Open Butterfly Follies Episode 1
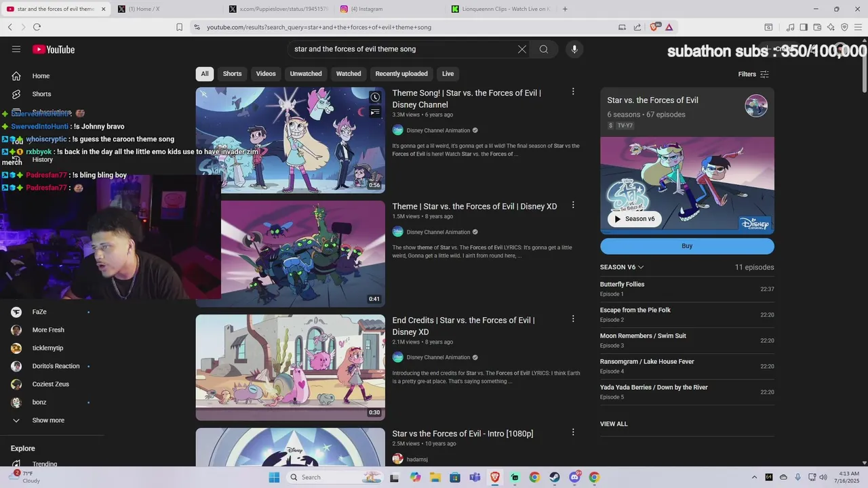Image resolution: width=868 pixels, height=488 pixels. [687, 289]
